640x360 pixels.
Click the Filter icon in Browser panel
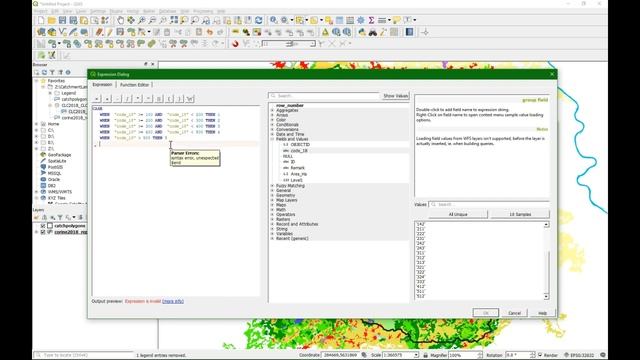[x=52, y=72]
